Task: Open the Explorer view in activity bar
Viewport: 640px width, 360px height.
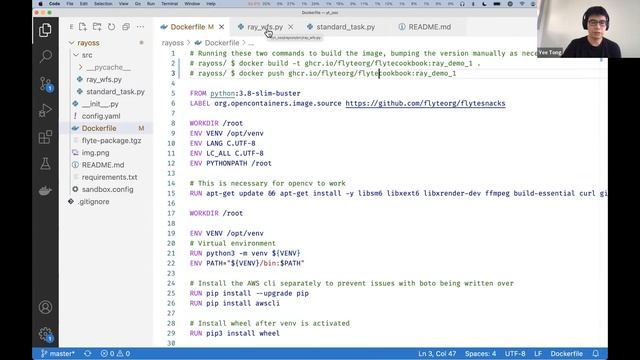Action: pyautogui.click(x=45, y=30)
